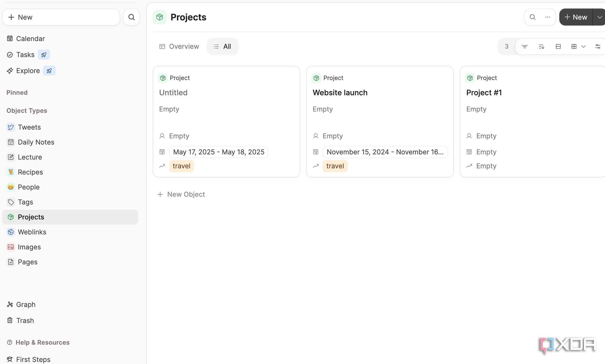Click trend arrow icon on Project #1 card
The height and width of the screenshot is (364, 605).
tap(469, 166)
